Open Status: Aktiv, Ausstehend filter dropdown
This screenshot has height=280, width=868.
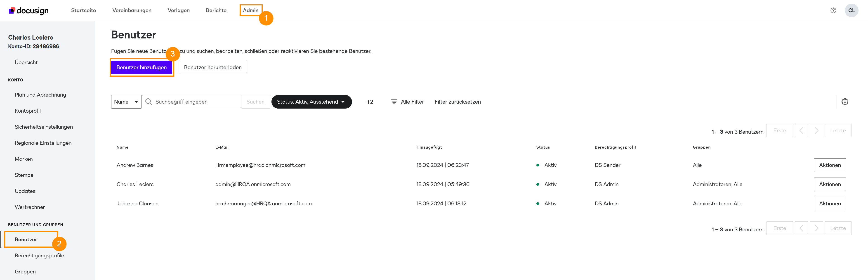311,102
